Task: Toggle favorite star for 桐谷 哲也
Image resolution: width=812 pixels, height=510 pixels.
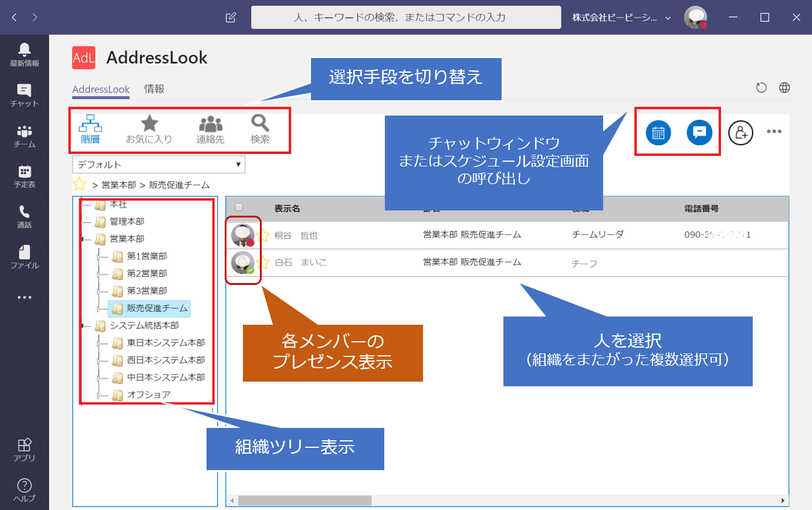Action: tap(263, 235)
